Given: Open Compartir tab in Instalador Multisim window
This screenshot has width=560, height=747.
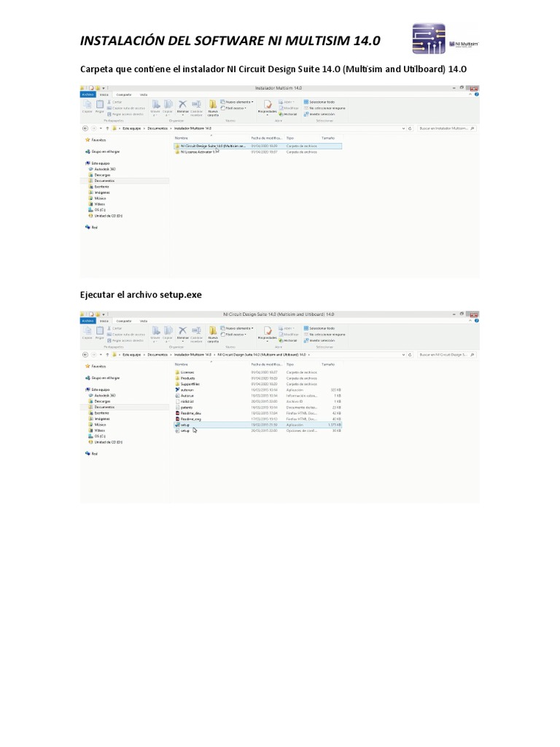Looking at the screenshot, I should coord(124,94).
